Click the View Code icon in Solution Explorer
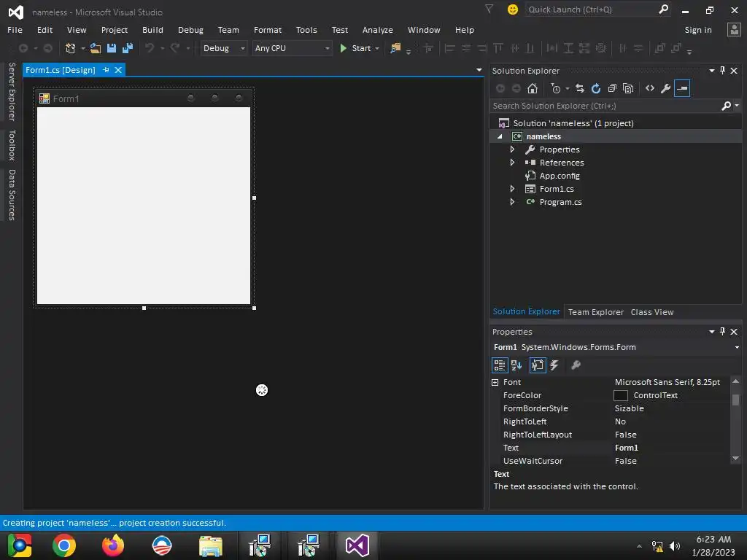 (x=650, y=88)
